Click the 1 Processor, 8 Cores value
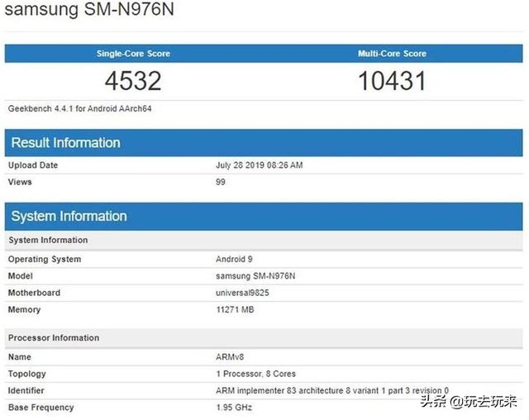The width and height of the screenshot is (529, 420). [x=255, y=374]
